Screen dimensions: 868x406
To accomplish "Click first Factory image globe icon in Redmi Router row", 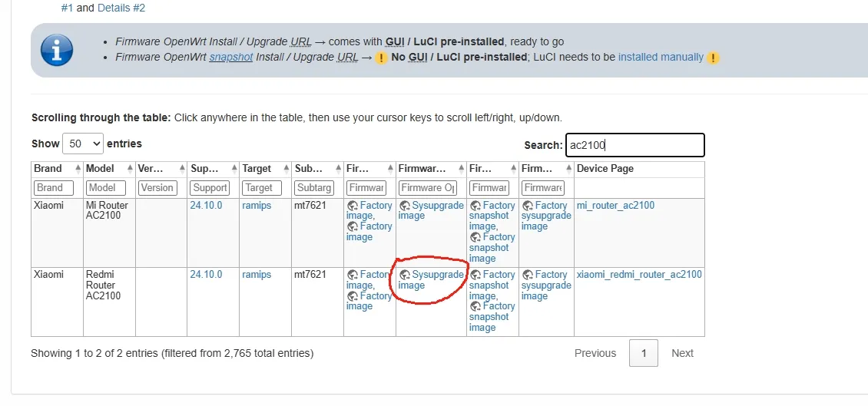I will tap(352, 275).
